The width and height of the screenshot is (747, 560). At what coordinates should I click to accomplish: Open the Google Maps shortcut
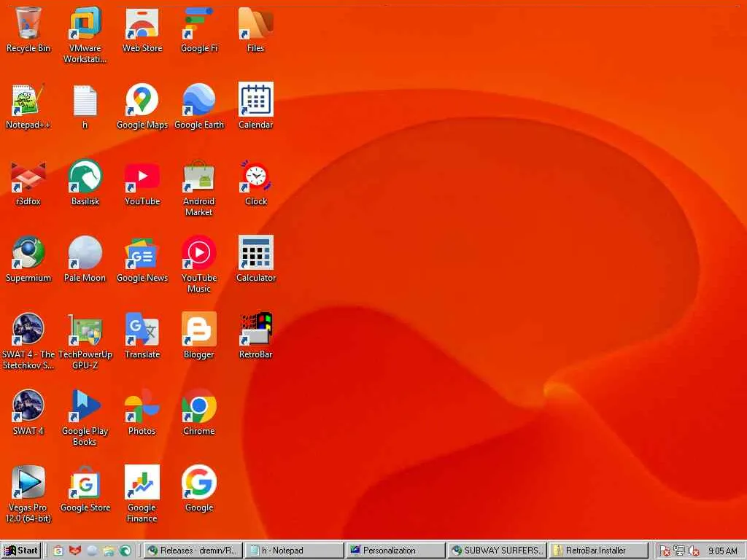[142, 106]
